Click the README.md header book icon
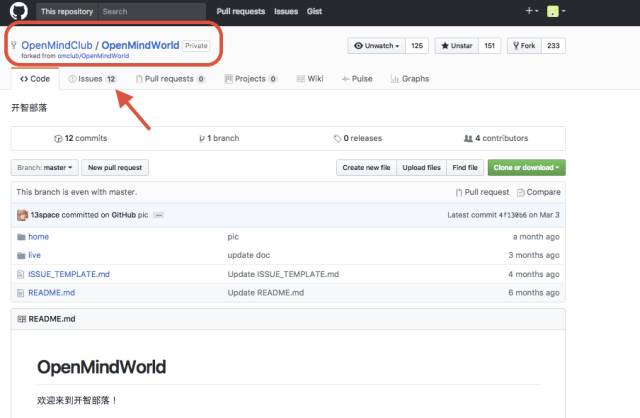 click(22, 319)
